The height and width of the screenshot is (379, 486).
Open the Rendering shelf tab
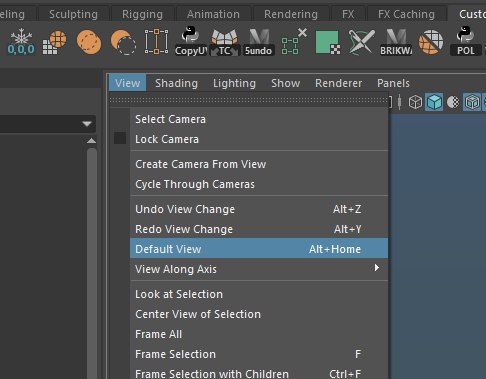coord(291,14)
